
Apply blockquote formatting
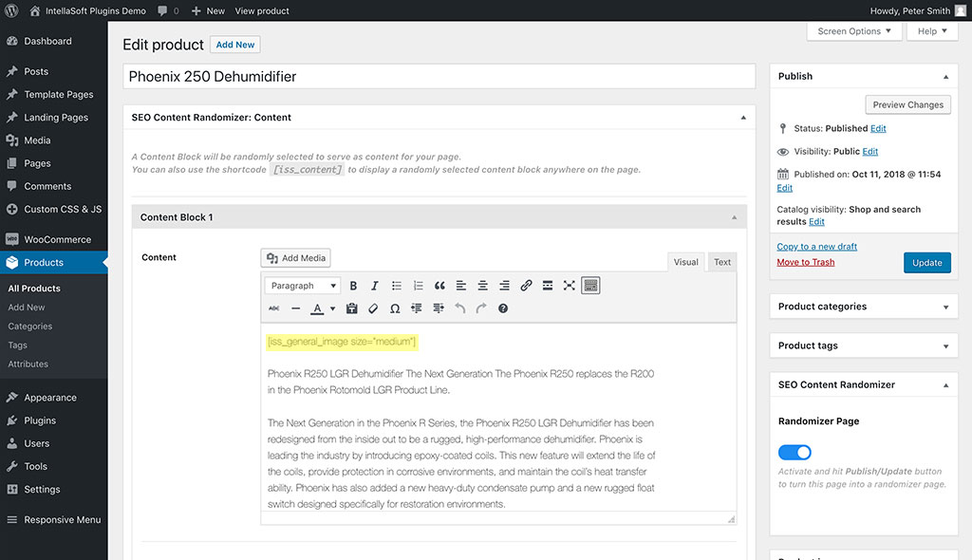tap(439, 286)
